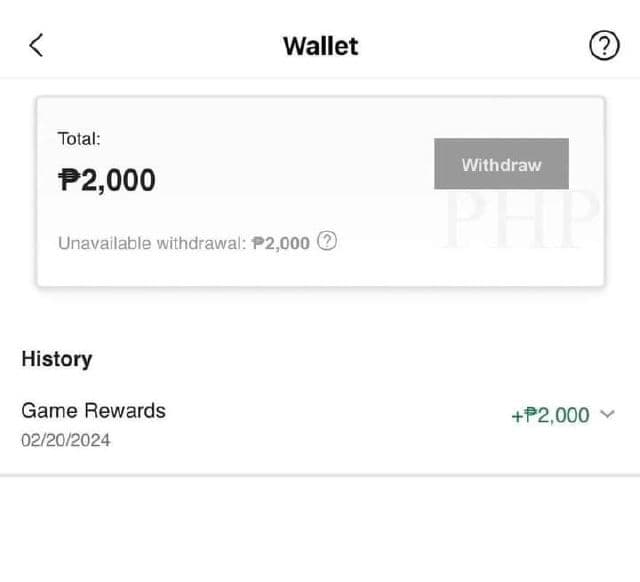Click the faint PHP currency watermark
Image resolution: width=640 pixels, height=582 pixels.
(x=520, y=218)
